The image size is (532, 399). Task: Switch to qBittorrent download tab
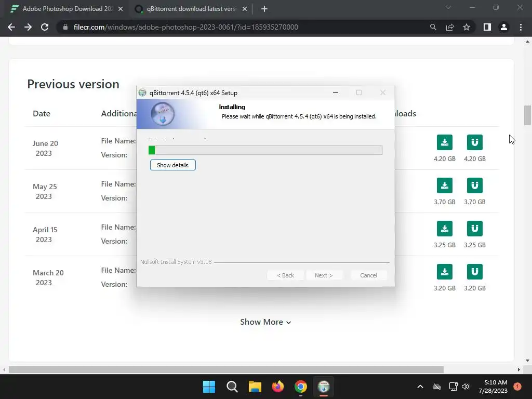pos(191,9)
